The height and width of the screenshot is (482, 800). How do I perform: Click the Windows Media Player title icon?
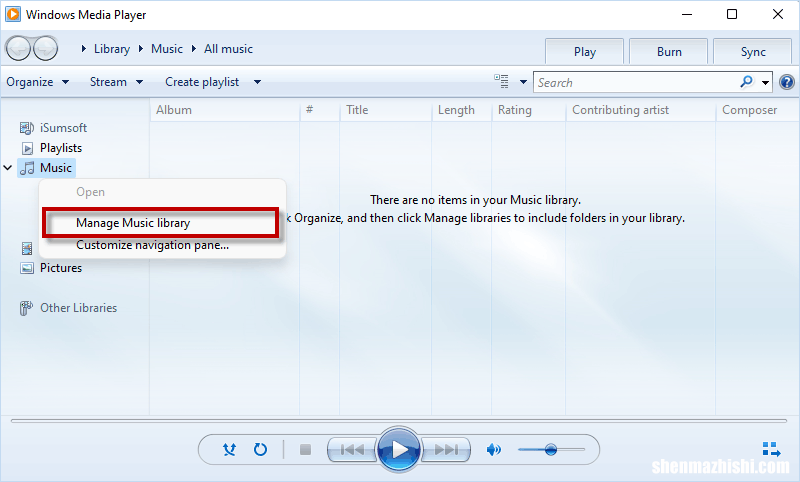click(x=13, y=14)
